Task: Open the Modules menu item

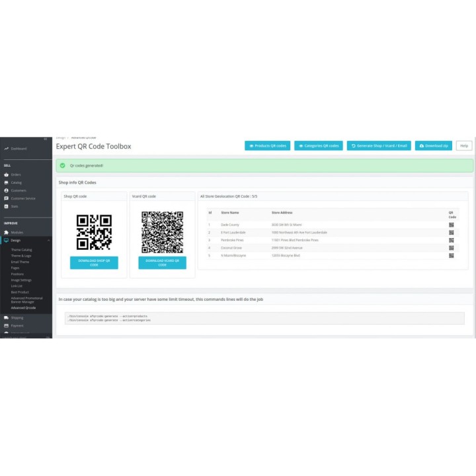Action: pos(17,233)
